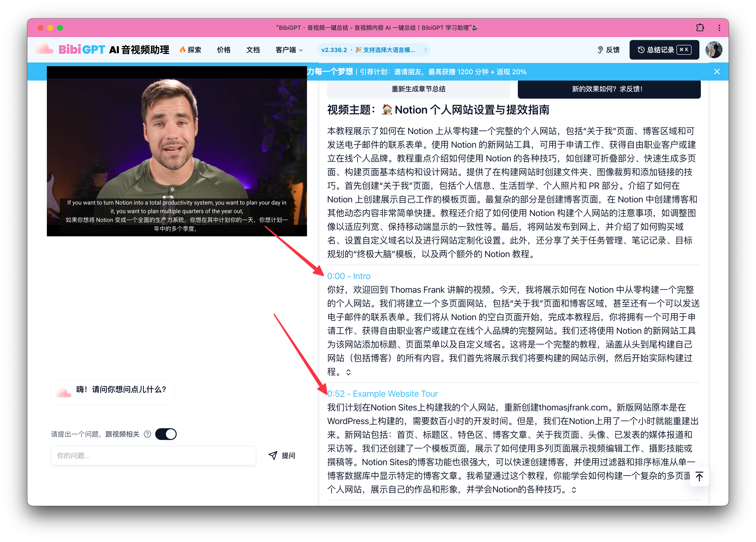Focus the 你的问题 input field

[x=153, y=455]
